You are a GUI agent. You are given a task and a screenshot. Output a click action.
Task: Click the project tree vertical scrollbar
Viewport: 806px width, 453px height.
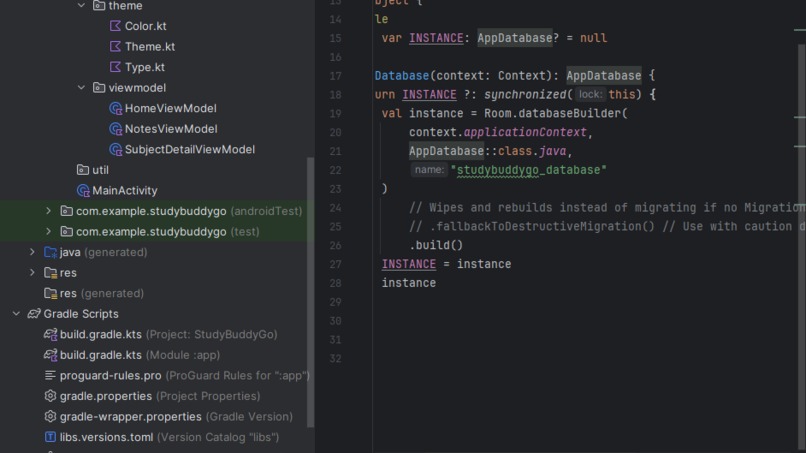click(x=310, y=292)
